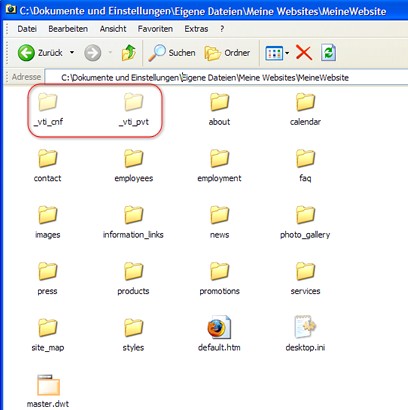Screen dimensions: 408x410
Task: Select the products folder icon
Action: point(134,271)
